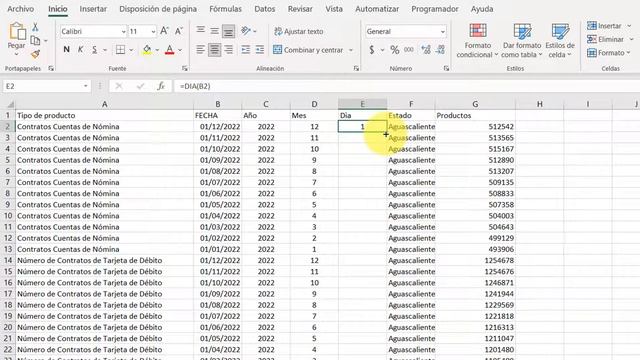
Task: Click Formato cells button
Action: pyautogui.click(x=609, y=53)
